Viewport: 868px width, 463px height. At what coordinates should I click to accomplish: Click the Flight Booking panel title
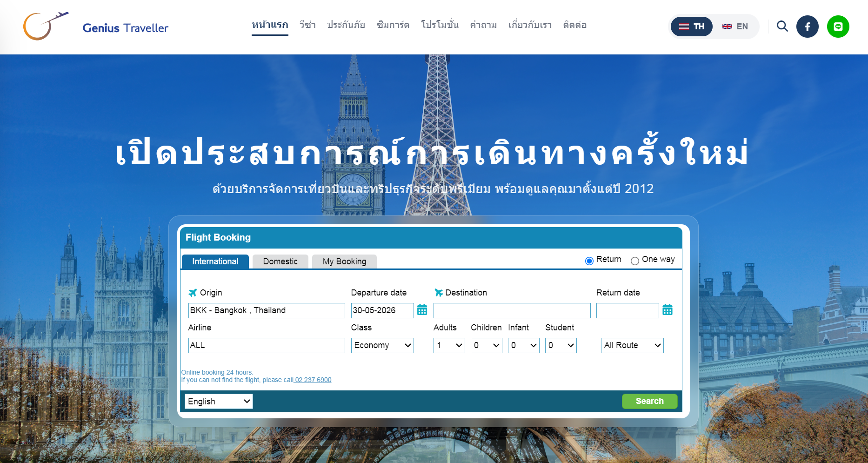[218, 237]
